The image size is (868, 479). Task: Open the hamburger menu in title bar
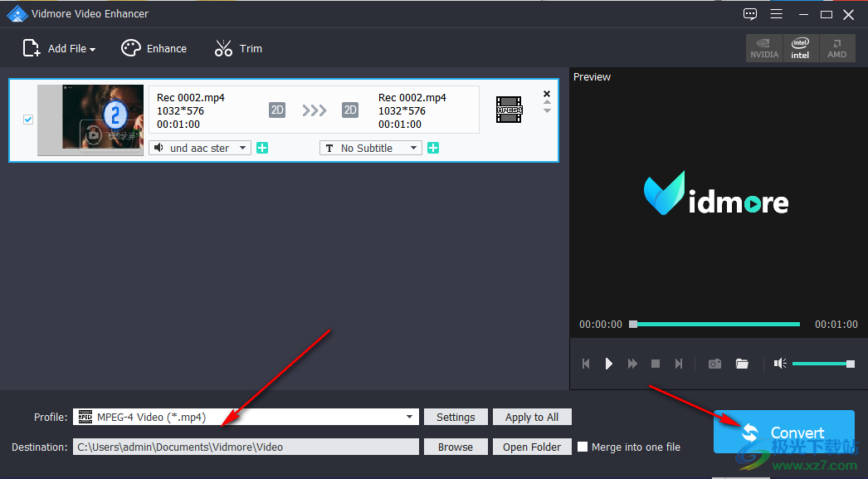[x=776, y=14]
